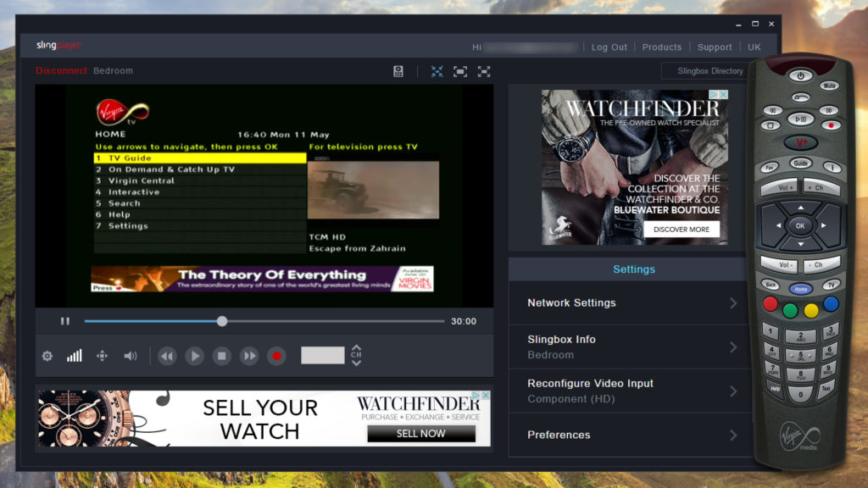
Task: Open the Support menu link
Action: (714, 47)
